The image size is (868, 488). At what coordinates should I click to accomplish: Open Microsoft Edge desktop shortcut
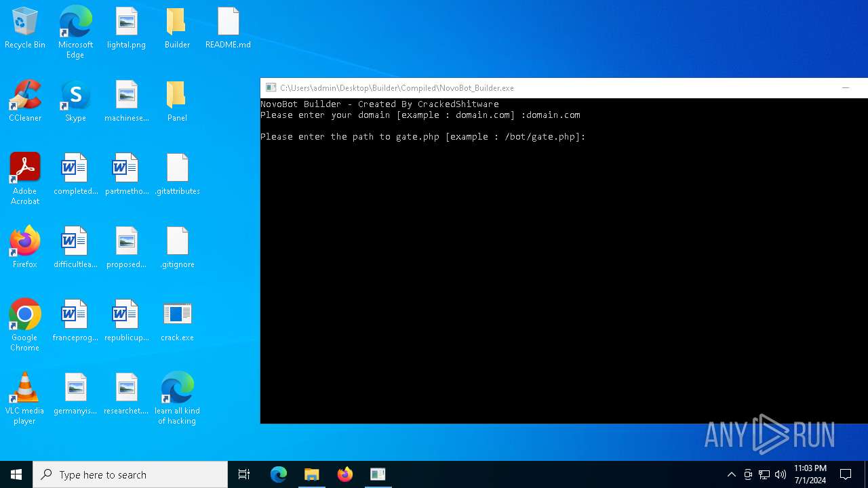pos(75,32)
